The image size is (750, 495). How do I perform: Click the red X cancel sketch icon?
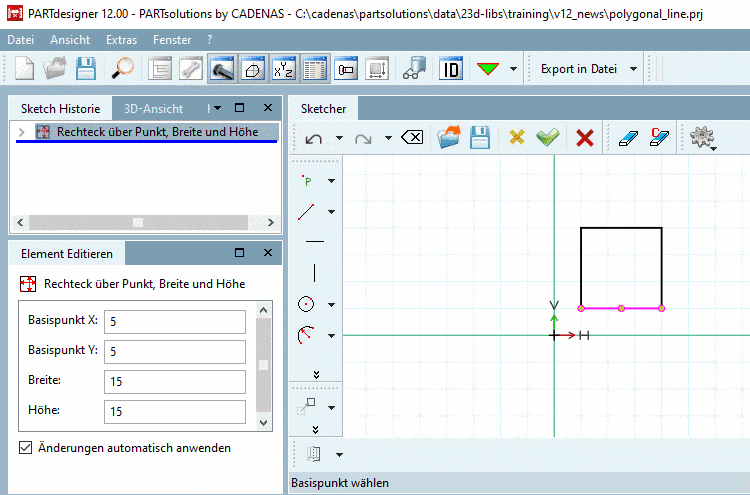coord(585,138)
